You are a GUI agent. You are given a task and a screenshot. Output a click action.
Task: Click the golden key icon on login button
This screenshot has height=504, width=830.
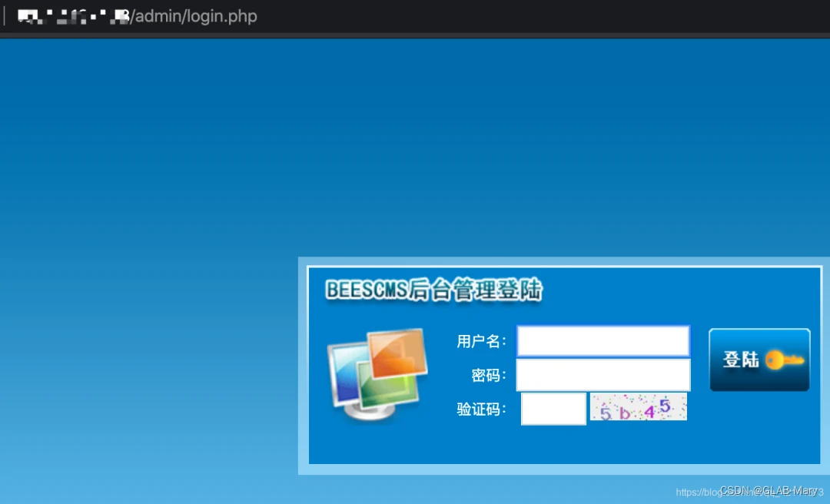784,360
